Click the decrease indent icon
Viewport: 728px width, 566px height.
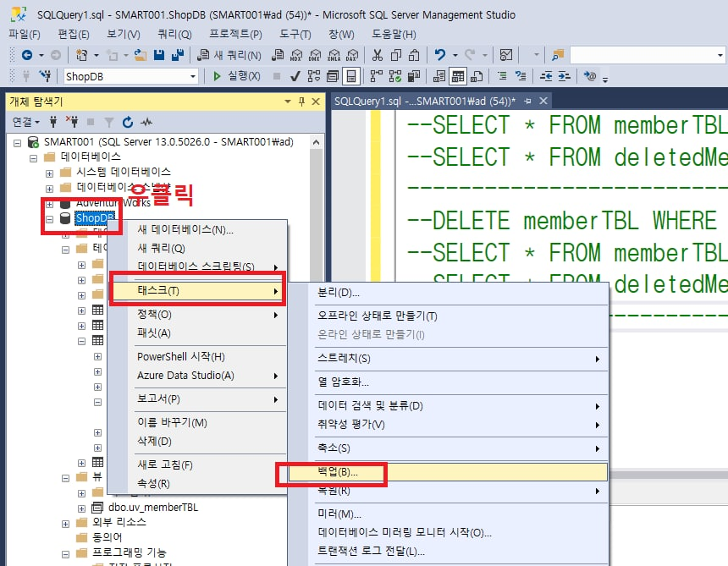[546, 76]
